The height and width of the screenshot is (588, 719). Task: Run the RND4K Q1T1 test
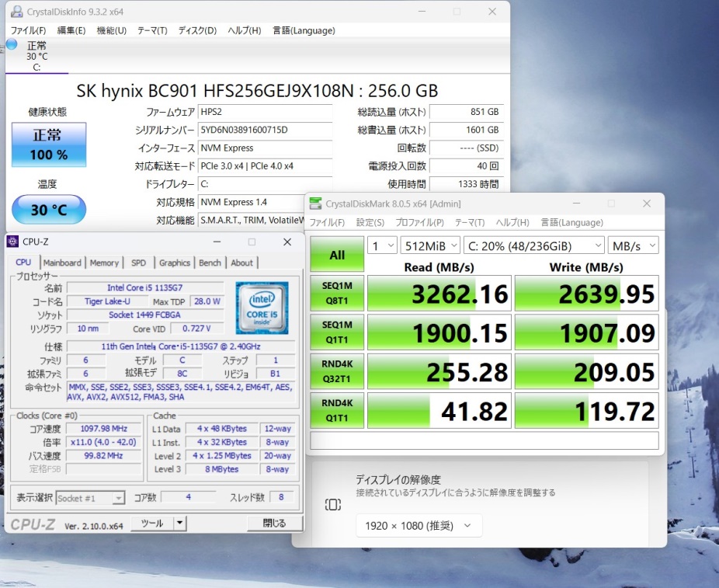click(x=337, y=410)
